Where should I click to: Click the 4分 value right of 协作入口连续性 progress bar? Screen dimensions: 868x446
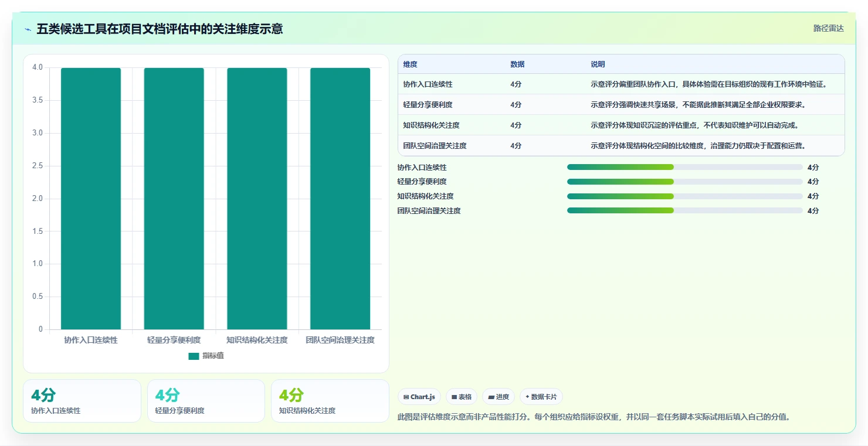(813, 168)
